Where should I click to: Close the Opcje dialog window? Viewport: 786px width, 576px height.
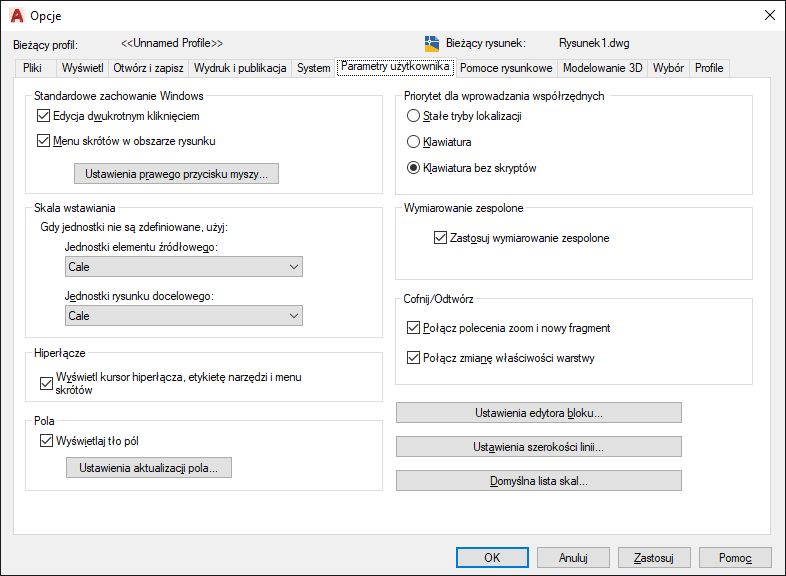[x=769, y=15]
